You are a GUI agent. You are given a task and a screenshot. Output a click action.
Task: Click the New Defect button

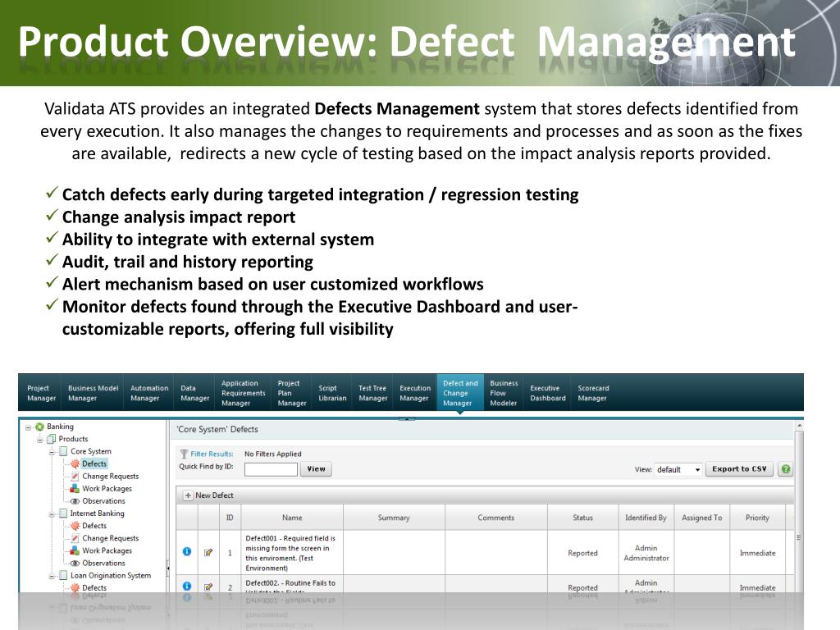pyautogui.click(x=209, y=495)
